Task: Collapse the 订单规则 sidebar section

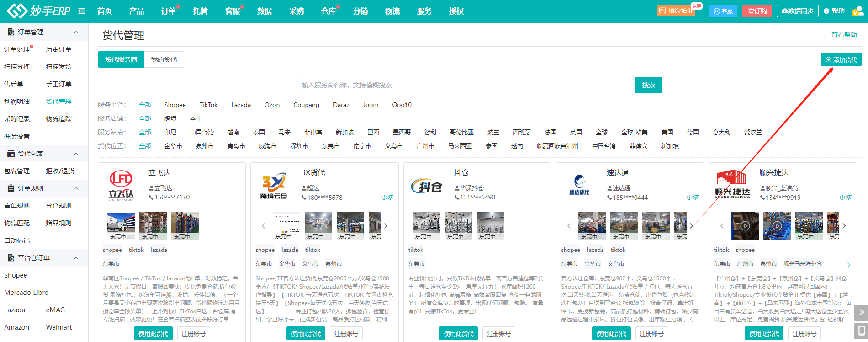Action: 76,188
